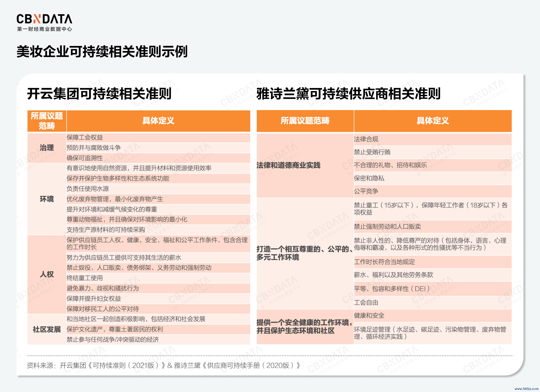Click the 法律和道德商业实践 category cell

[x=288, y=165]
